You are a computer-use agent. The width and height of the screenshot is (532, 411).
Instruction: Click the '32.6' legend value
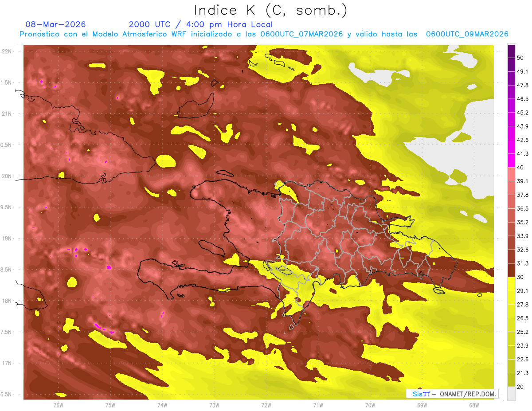522,250
